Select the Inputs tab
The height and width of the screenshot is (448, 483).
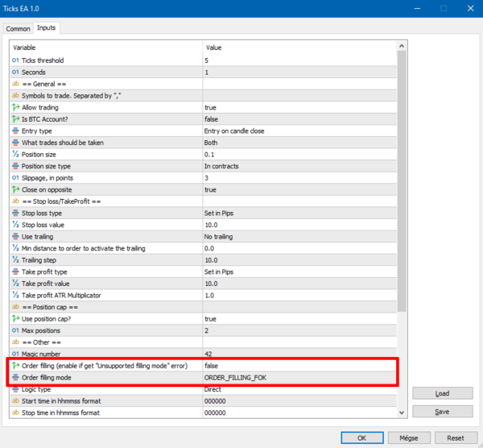pyautogui.click(x=47, y=27)
